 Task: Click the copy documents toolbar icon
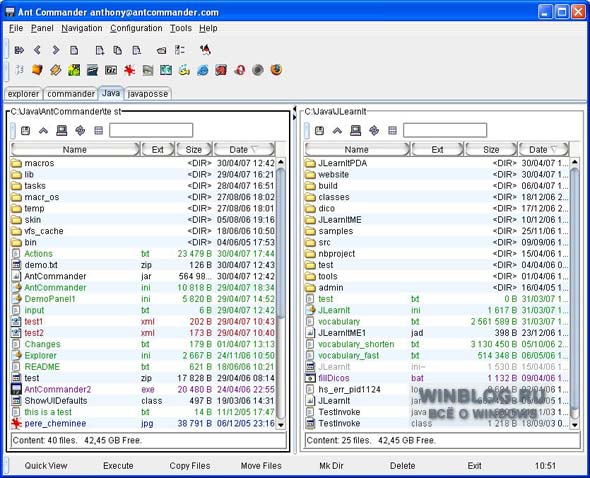[x=118, y=50]
